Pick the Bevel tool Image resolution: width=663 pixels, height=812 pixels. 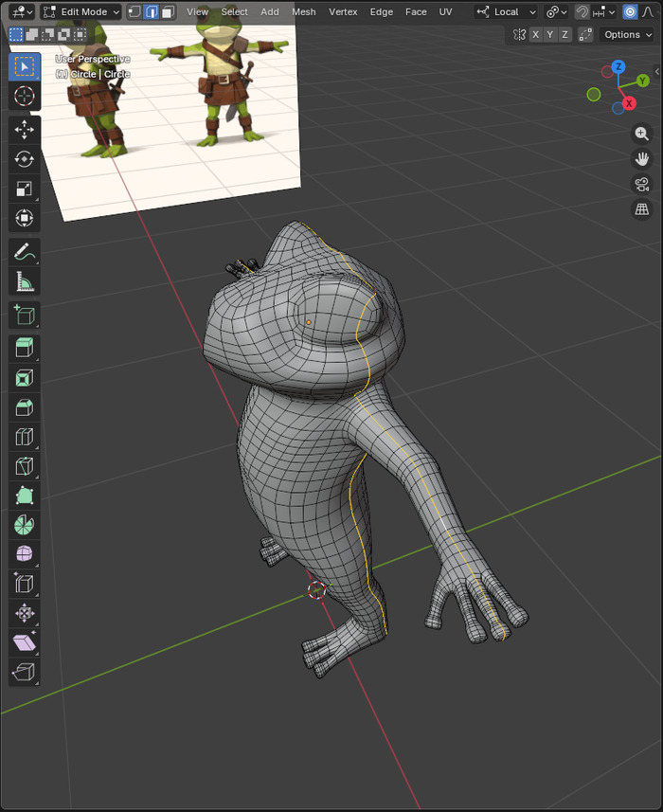[25, 407]
